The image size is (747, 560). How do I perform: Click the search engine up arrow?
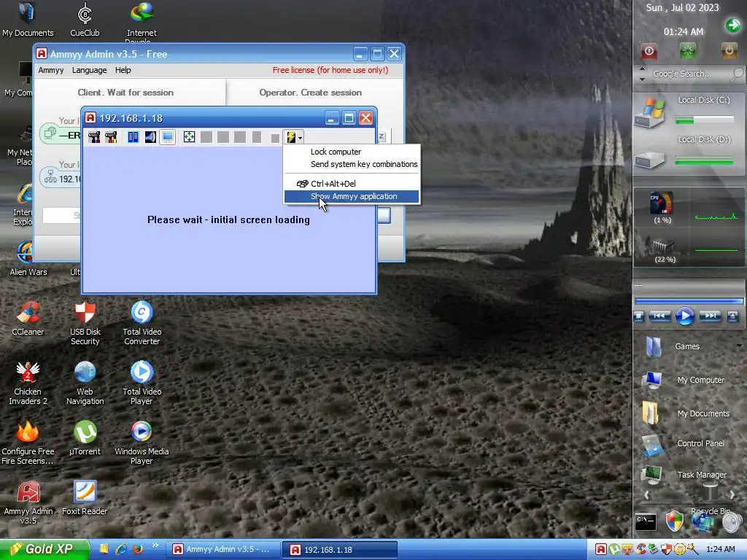tap(642, 69)
